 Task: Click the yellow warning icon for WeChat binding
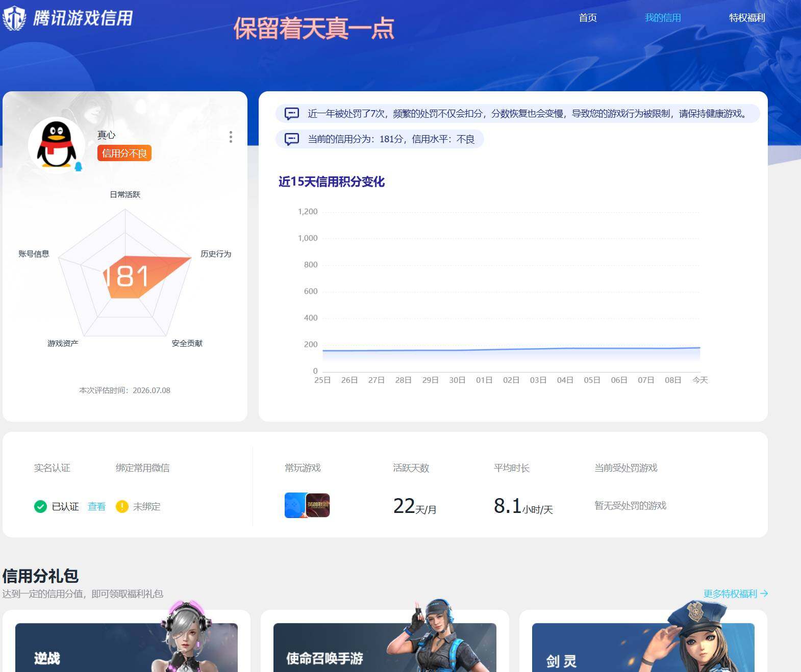point(122,506)
